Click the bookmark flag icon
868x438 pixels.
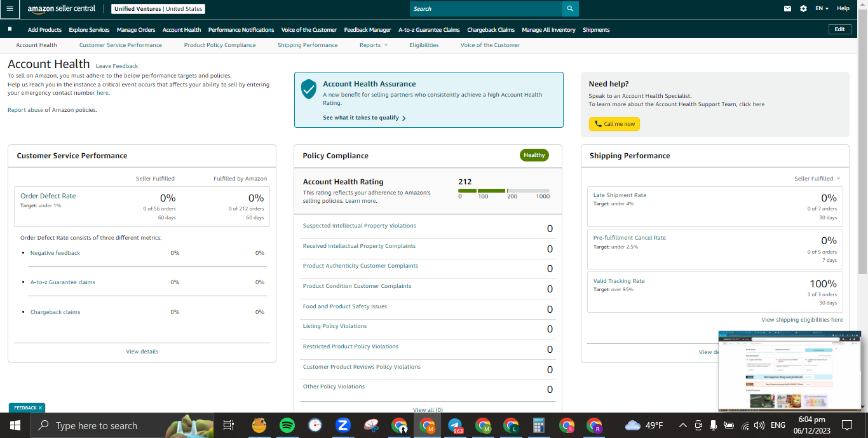click(x=10, y=29)
